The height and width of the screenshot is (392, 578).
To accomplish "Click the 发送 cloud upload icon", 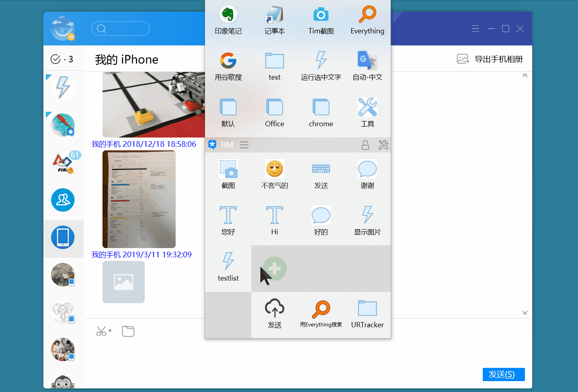I will [275, 308].
